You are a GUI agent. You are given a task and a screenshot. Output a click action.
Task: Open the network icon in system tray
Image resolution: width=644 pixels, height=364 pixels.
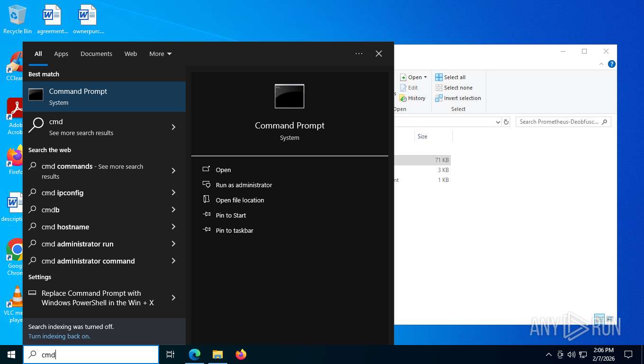click(x=583, y=355)
